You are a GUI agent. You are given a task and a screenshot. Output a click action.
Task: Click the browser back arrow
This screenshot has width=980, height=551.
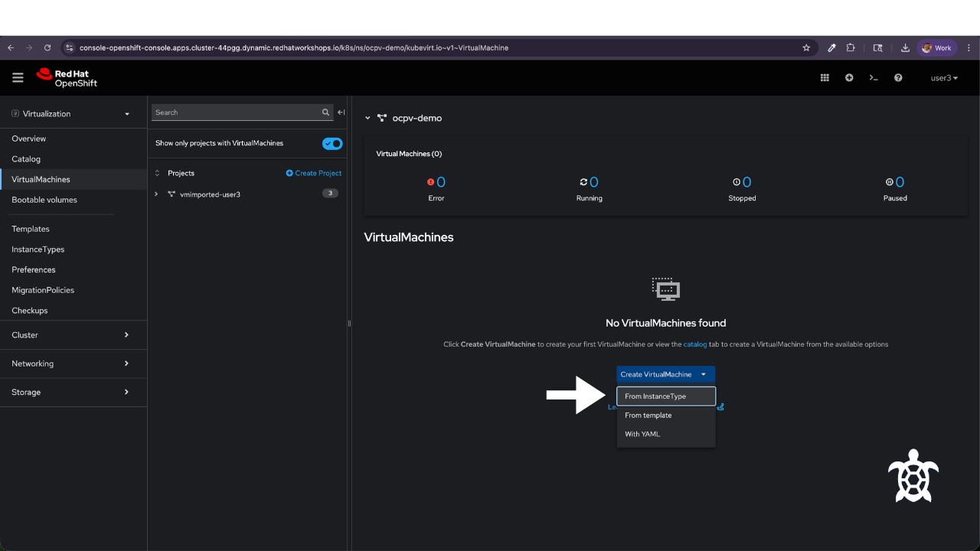[11, 47]
